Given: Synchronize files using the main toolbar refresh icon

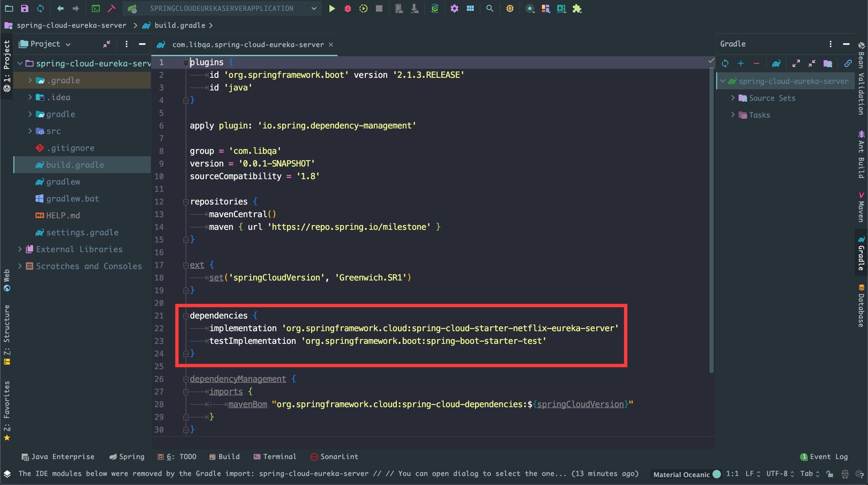Looking at the screenshot, I should pos(40,8).
